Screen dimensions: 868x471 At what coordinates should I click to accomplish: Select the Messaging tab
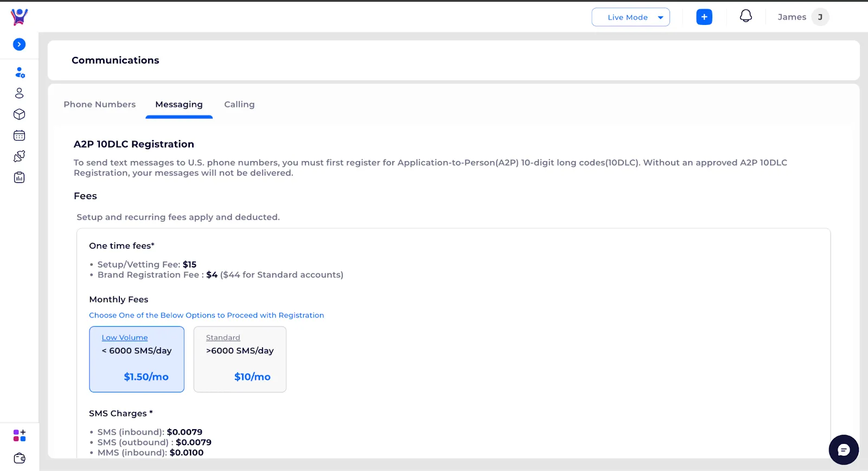(x=179, y=104)
